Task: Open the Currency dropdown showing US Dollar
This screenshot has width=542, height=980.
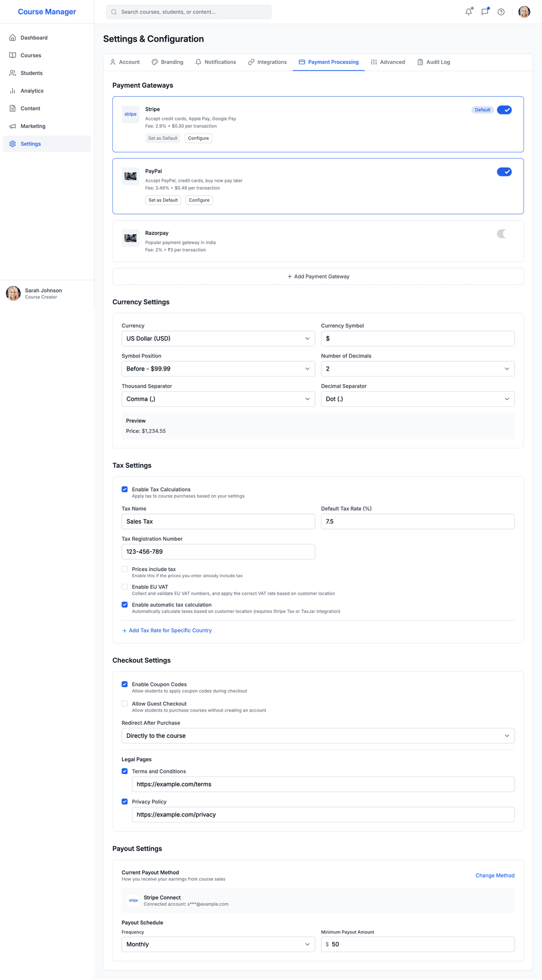Action: [x=218, y=339]
